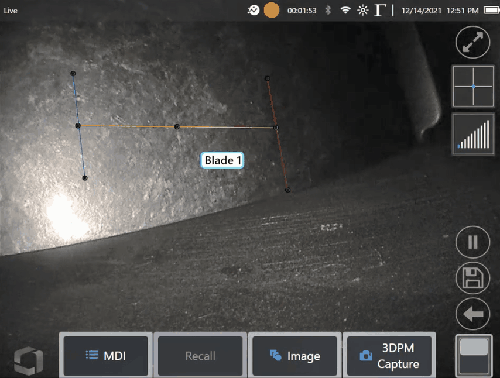Click the orange recording indicator dot
Image resolution: width=500 pixels, height=378 pixels.
click(x=272, y=10)
